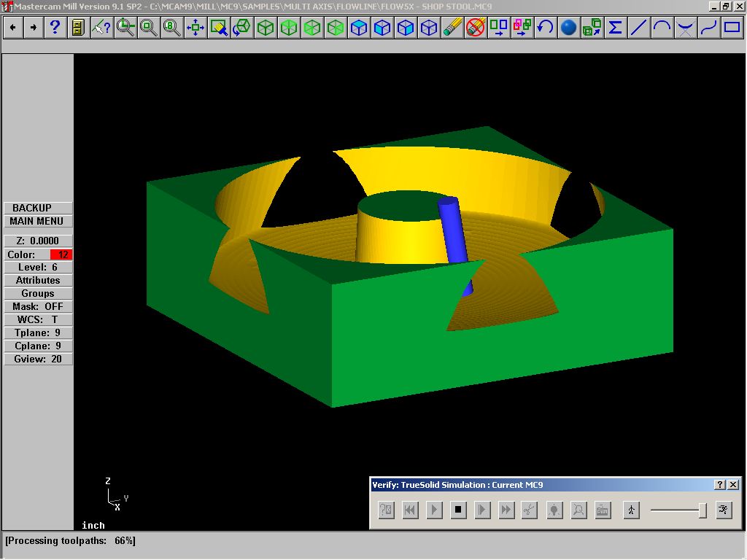747x560 pixels.
Task: Click the Analyze cursor-question icon
Action: 101,28
